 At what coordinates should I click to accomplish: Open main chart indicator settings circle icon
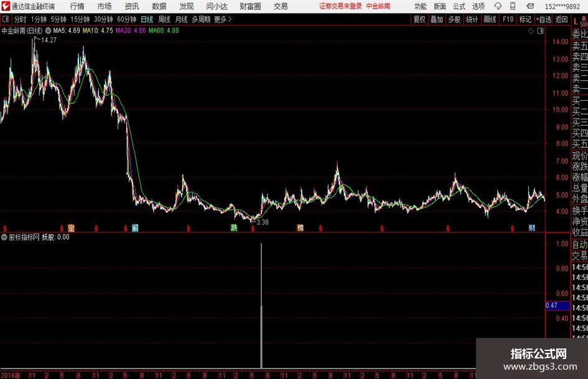[x=48, y=30]
